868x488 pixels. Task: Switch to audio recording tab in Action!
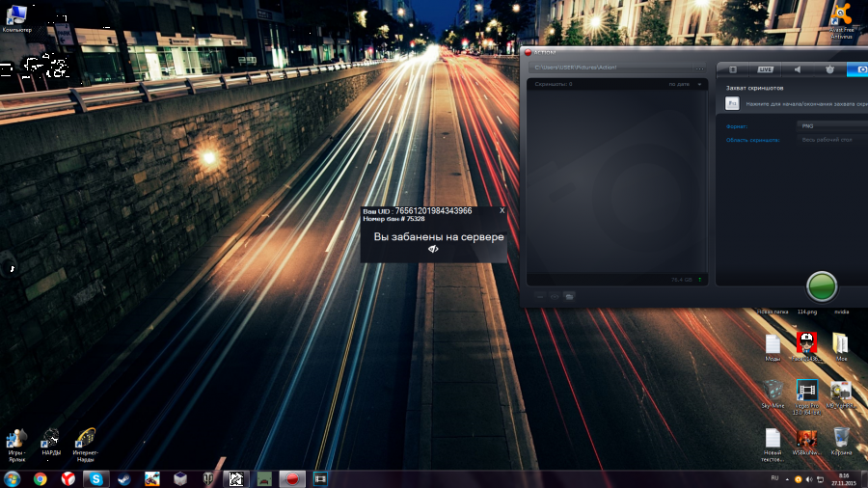click(798, 69)
